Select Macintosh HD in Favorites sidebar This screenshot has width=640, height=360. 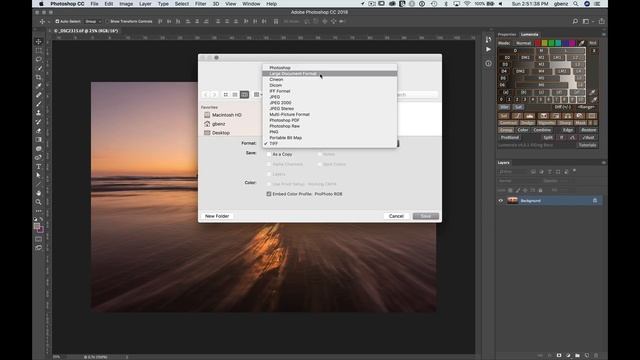(223, 115)
